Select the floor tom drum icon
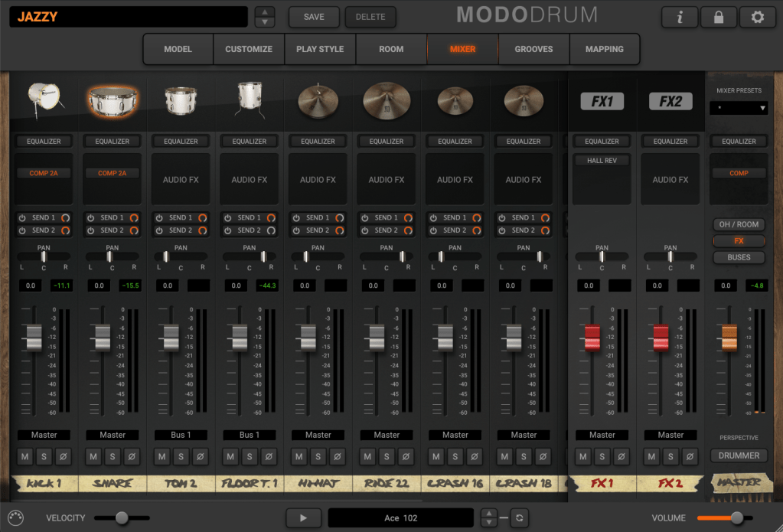The width and height of the screenshot is (783, 532). pos(250,99)
